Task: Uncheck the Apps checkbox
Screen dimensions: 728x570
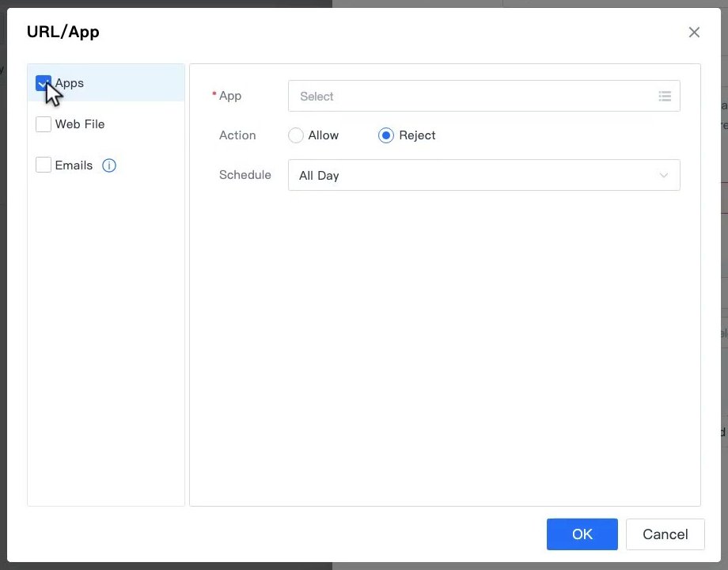Action: (44, 83)
